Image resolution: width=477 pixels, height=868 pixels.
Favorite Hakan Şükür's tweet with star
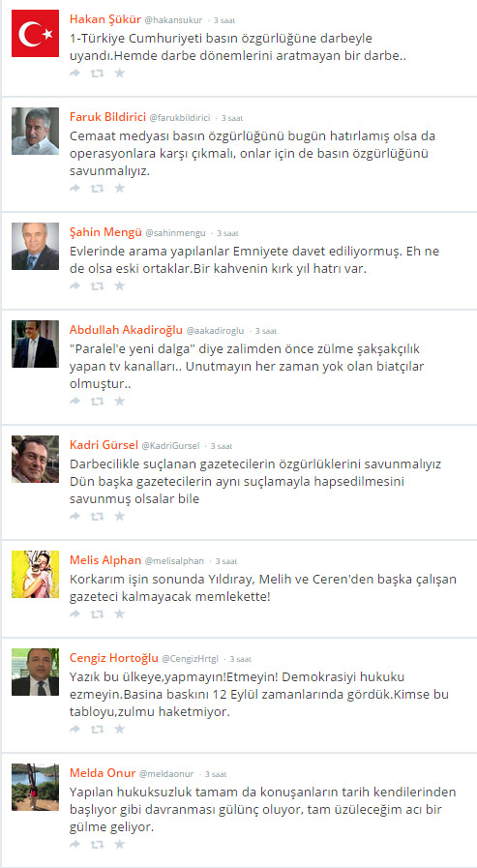[119, 74]
